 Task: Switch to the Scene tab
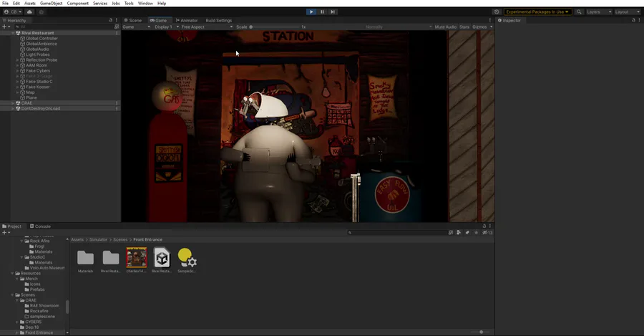[x=133, y=20]
